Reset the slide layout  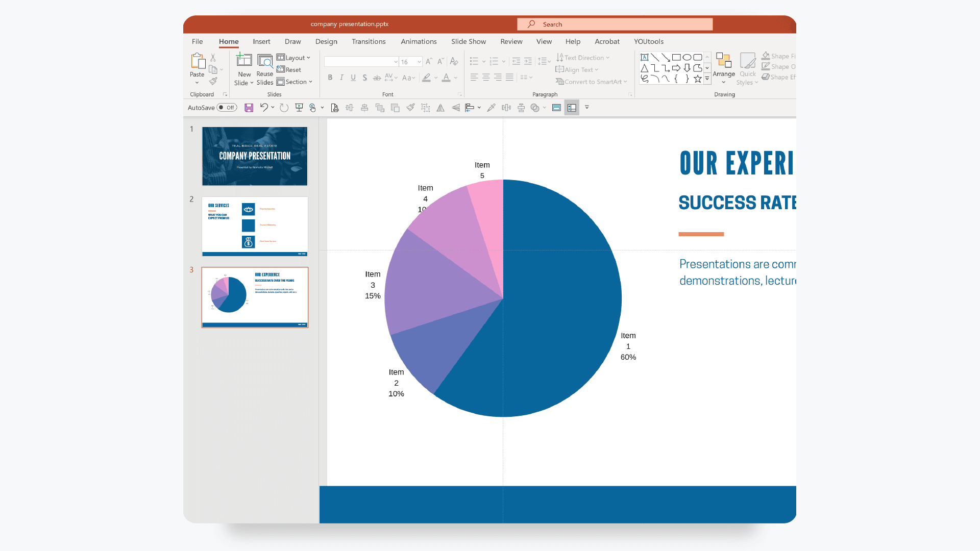coord(289,69)
